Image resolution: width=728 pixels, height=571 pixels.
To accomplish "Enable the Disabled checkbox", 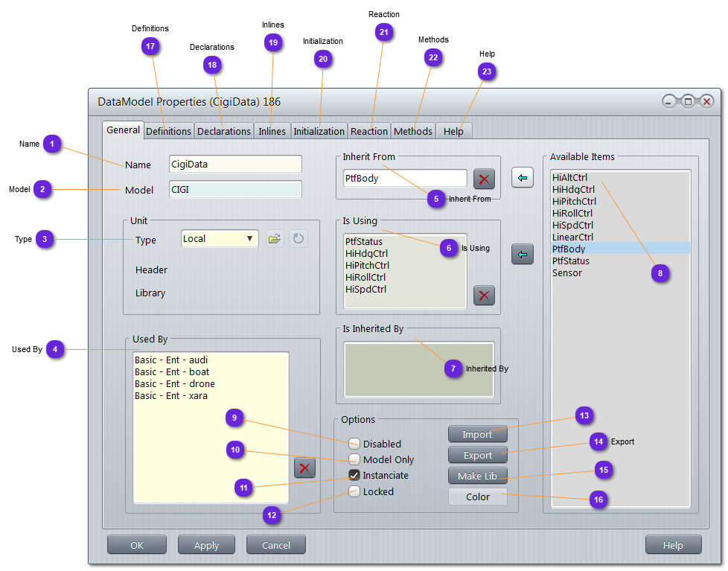I will pyautogui.click(x=354, y=444).
